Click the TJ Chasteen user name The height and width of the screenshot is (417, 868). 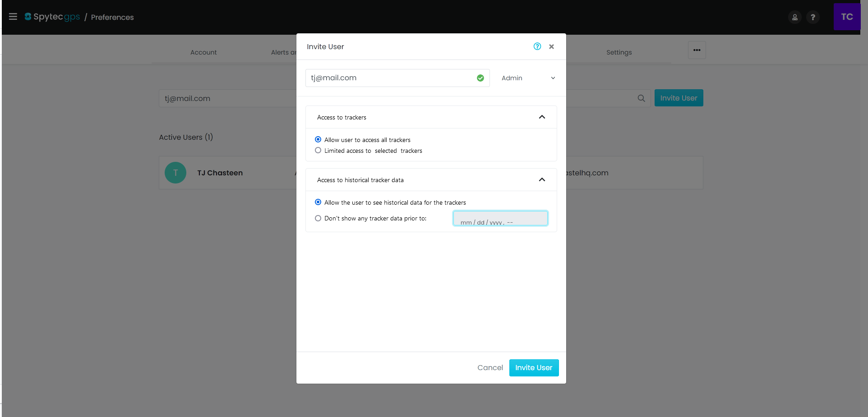tap(220, 173)
